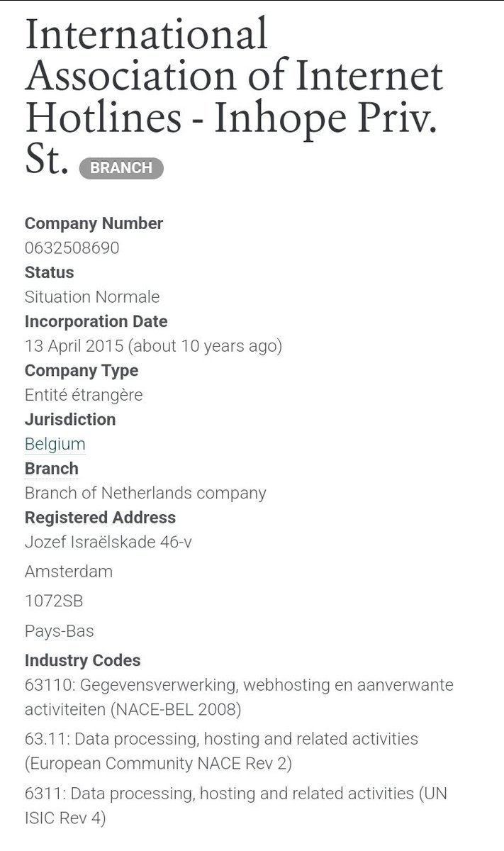Viewport: 504px width, 851px height.
Task: Click the underlined Jurisdiction label
Action: point(70,419)
